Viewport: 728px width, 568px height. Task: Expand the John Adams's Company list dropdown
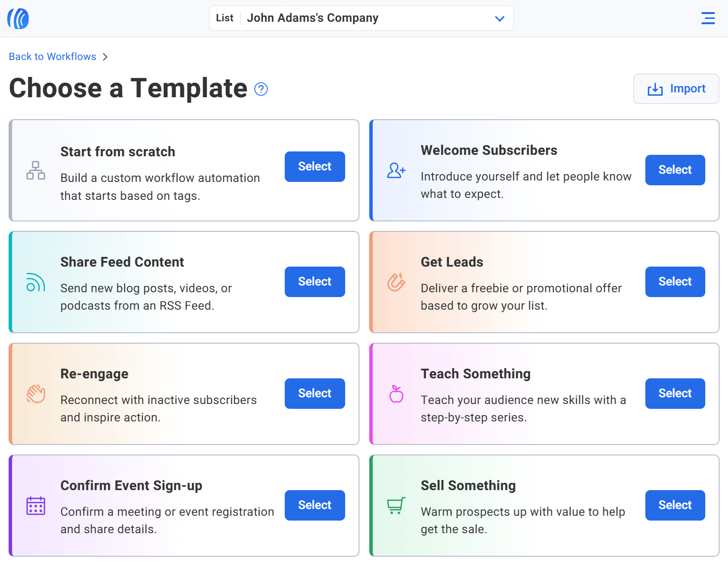coord(499,18)
